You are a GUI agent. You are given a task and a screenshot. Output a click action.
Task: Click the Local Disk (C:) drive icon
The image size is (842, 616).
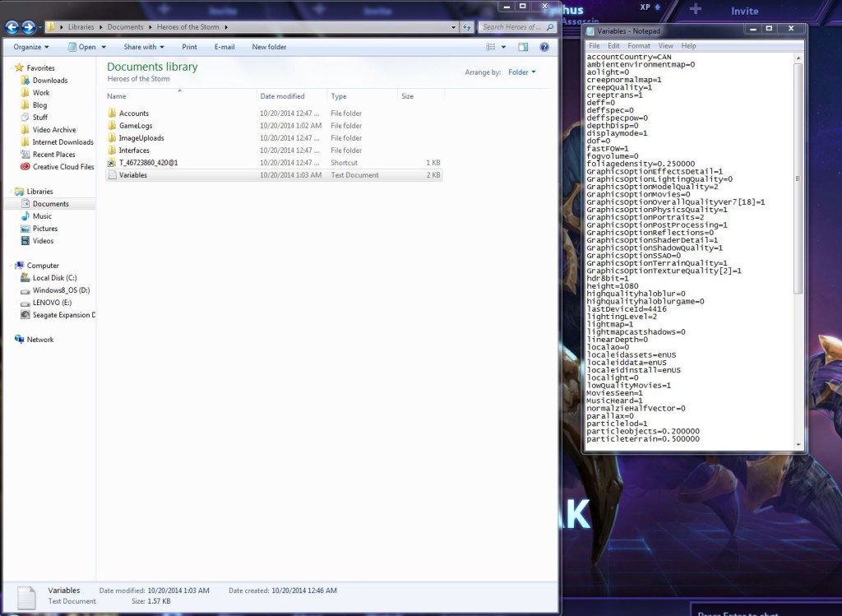click(x=25, y=278)
